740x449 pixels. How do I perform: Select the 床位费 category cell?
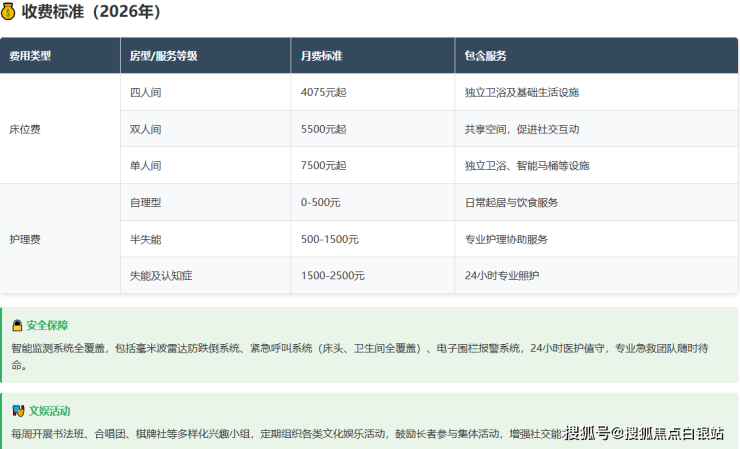pos(25,129)
